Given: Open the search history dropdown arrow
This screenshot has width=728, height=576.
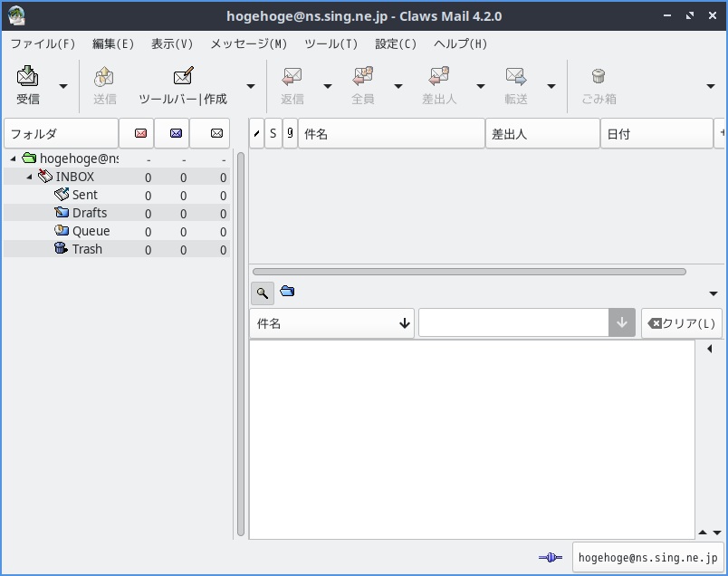Looking at the screenshot, I should tap(622, 322).
